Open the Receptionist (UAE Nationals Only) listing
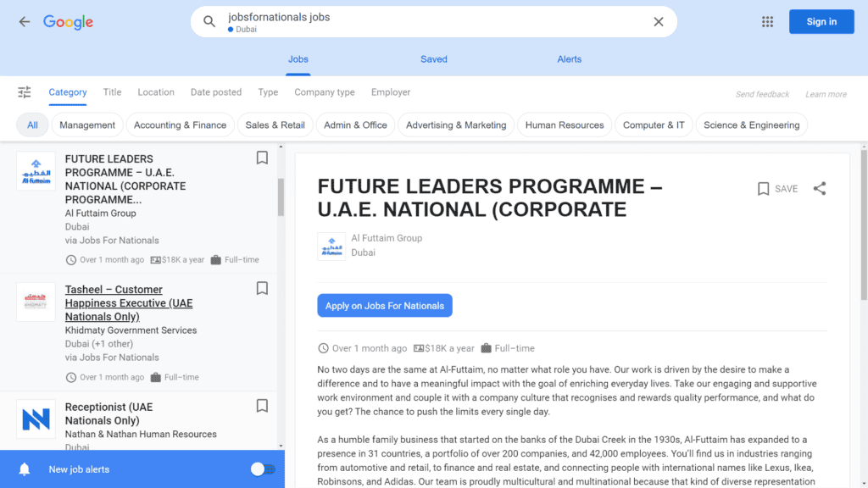 [x=109, y=413]
